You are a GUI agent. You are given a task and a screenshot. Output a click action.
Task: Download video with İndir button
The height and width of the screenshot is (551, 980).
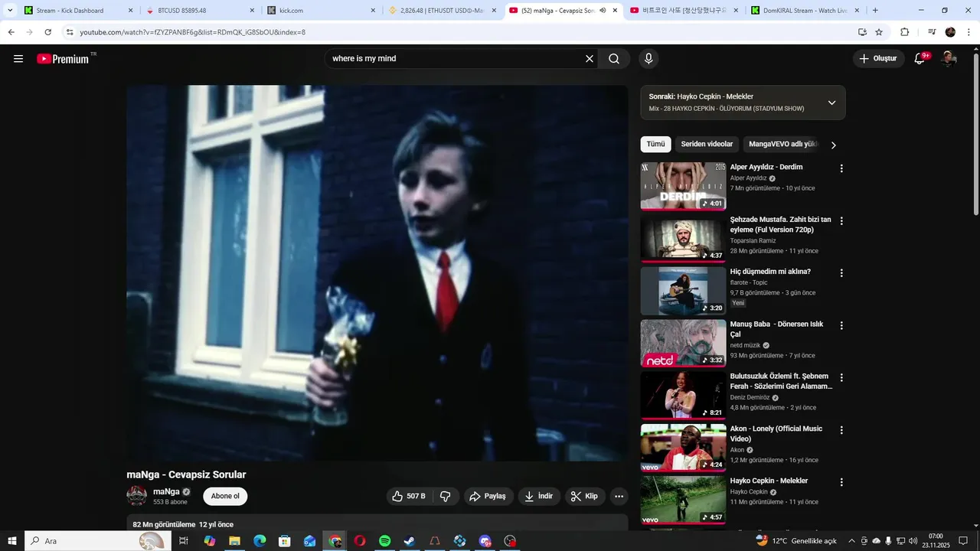click(539, 496)
